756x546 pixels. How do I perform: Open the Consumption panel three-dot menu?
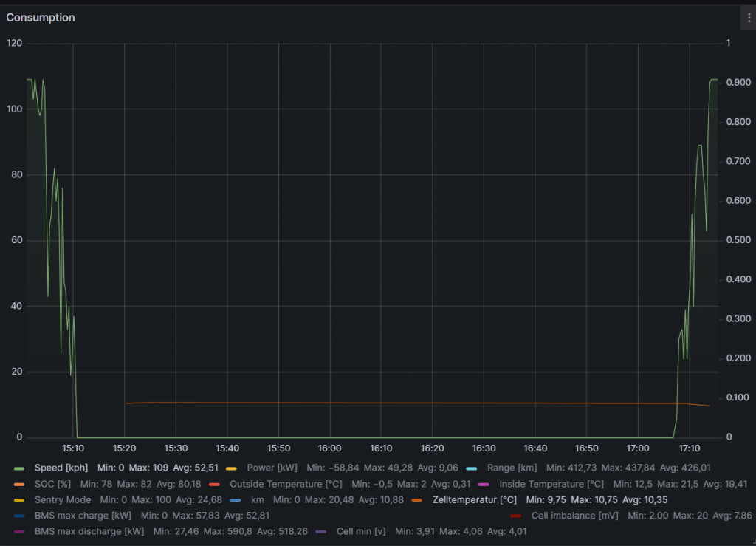pos(749,18)
